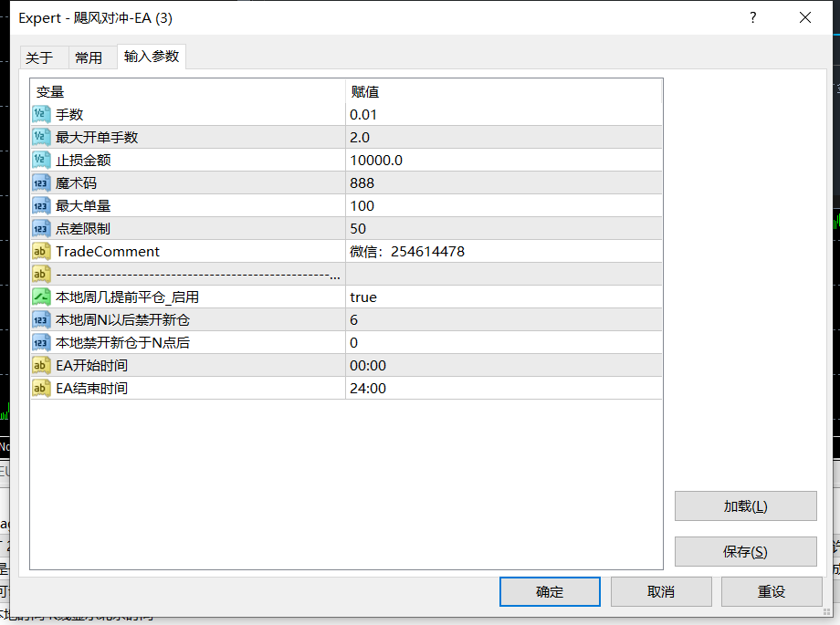Click the string icon beside EA结束时间

point(41,389)
